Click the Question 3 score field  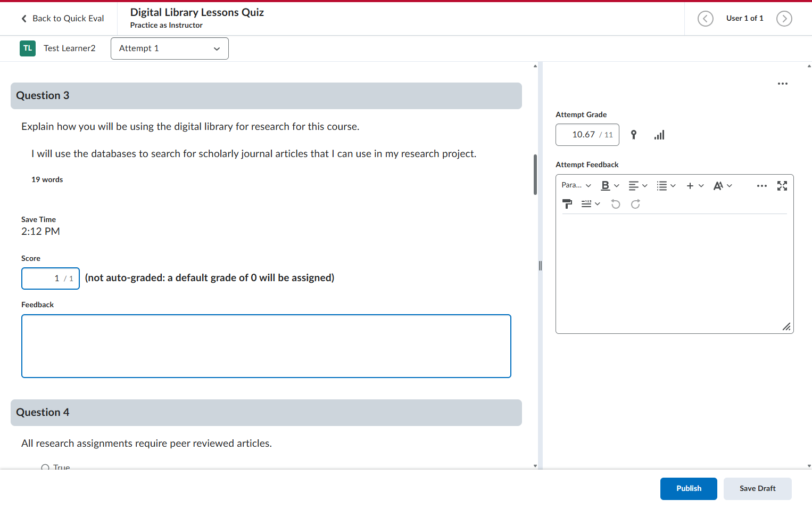51,278
